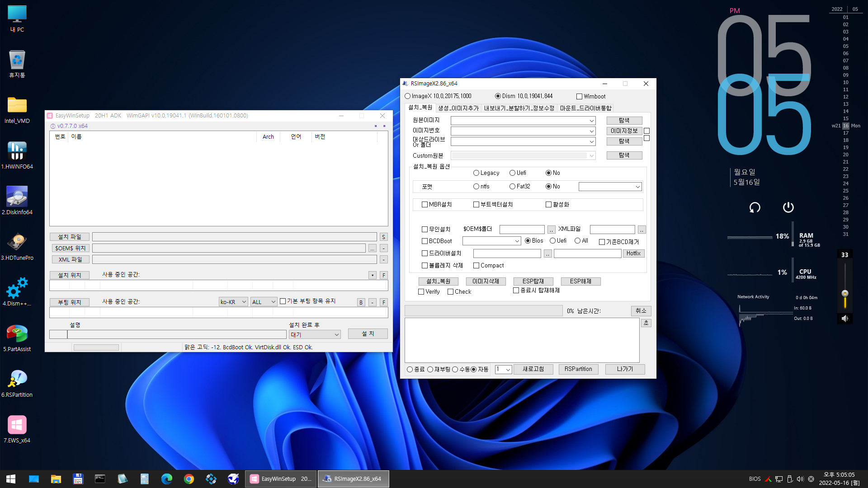Click the Arch column header in EasyWinSetup
868x488 pixels.
pos(268,137)
